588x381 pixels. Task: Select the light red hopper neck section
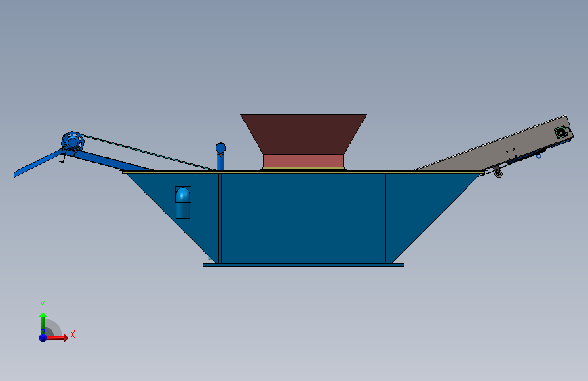pyautogui.click(x=303, y=161)
